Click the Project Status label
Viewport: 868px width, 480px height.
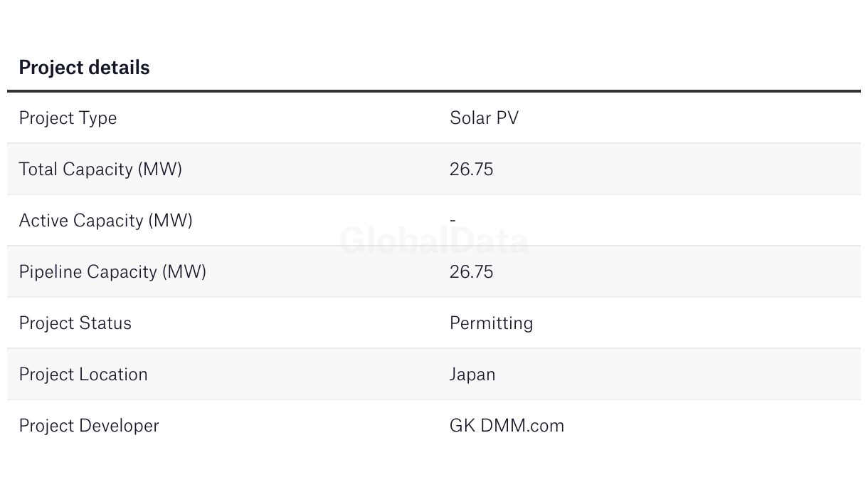pyautogui.click(x=75, y=323)
